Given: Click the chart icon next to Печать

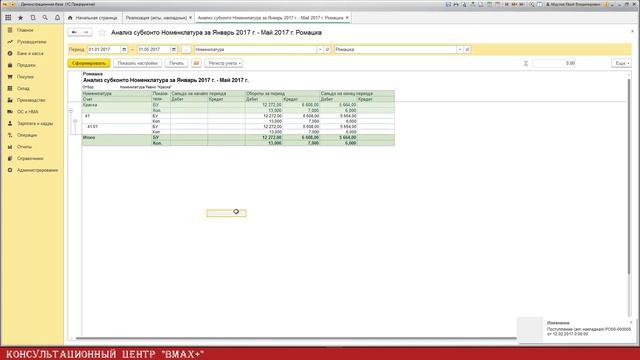Looking at the screenshot, I should pos(196,63).
